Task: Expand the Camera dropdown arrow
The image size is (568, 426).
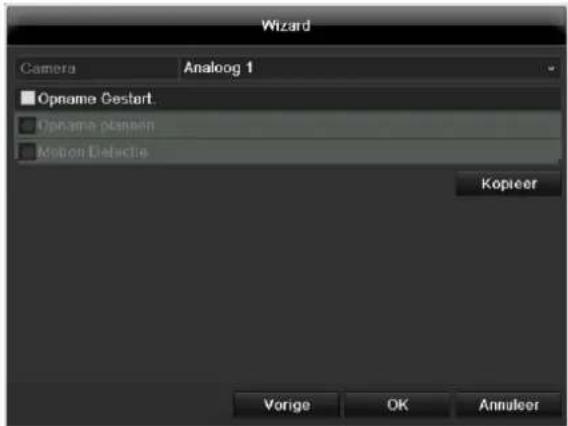Action: click(551, 68)
